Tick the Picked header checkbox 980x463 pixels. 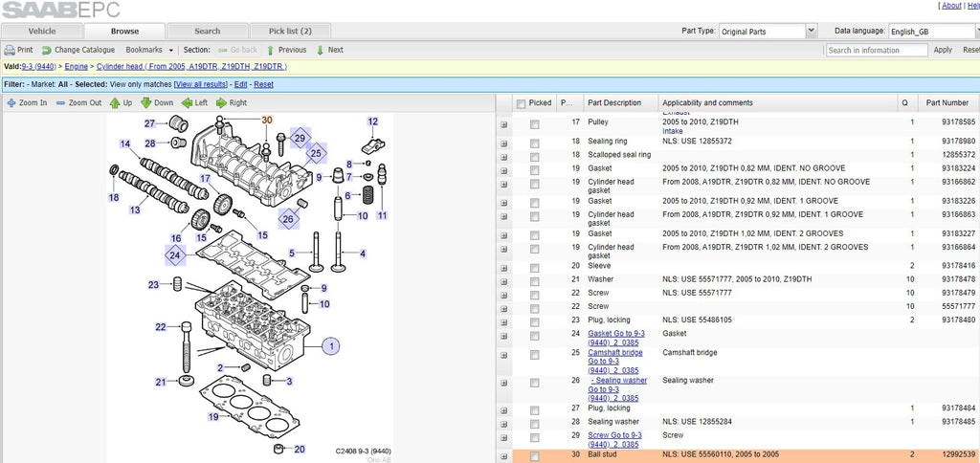522,103
